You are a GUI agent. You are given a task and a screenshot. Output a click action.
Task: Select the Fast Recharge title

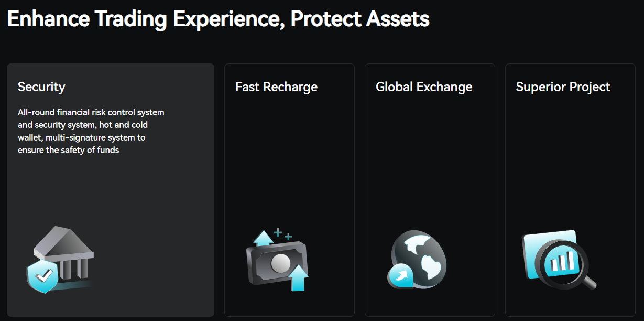pos(277,87)
